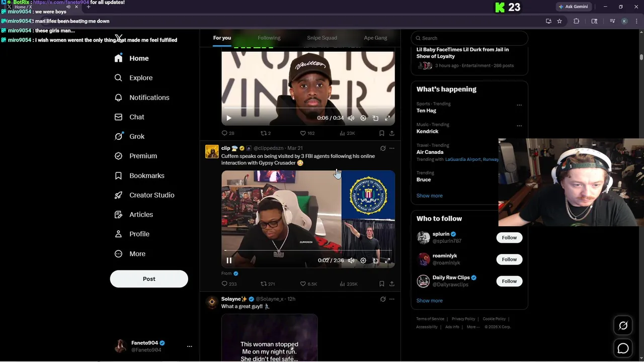The height and width of the screenshot is (362, 644).
Task: Bookmark this page with browser star
Action: (559, 21)
